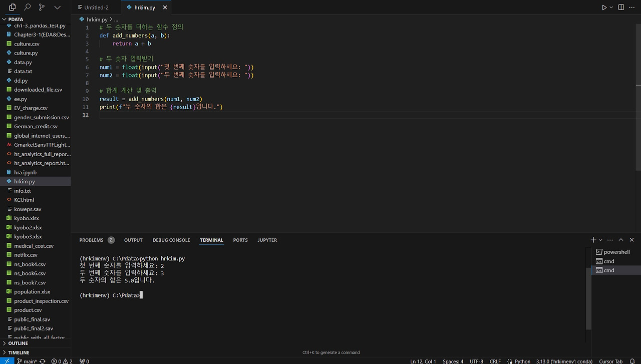
Task: Open info.txt in the explorer
Action: pyautogui.click(x=36, y=191)
